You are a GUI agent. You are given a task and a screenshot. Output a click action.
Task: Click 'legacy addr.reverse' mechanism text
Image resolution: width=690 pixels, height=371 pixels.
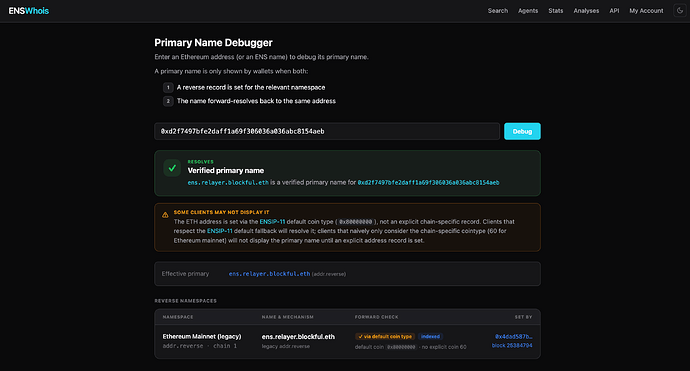click(x=286, y=346)
